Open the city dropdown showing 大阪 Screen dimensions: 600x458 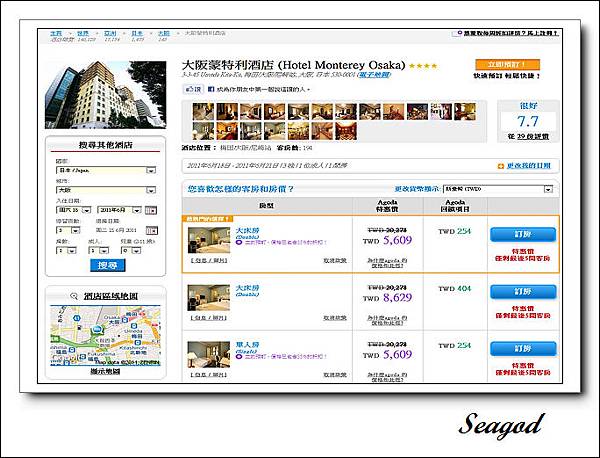[106, 190]
